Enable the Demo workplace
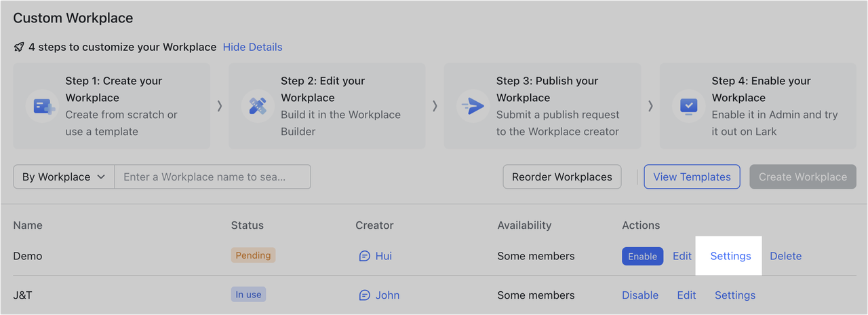 click(x=642, y=256)
